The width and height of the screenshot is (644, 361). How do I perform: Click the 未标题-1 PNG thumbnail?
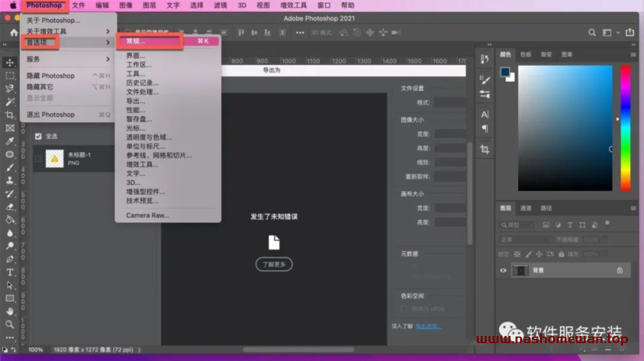(x=55, y=158)
